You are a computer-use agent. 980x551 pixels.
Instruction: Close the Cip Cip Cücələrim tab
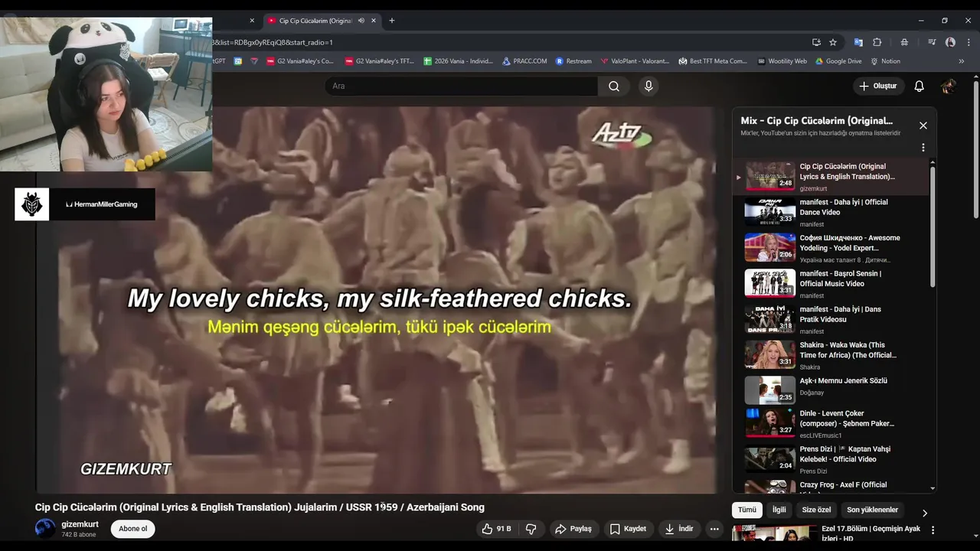[x=374, y=21]
